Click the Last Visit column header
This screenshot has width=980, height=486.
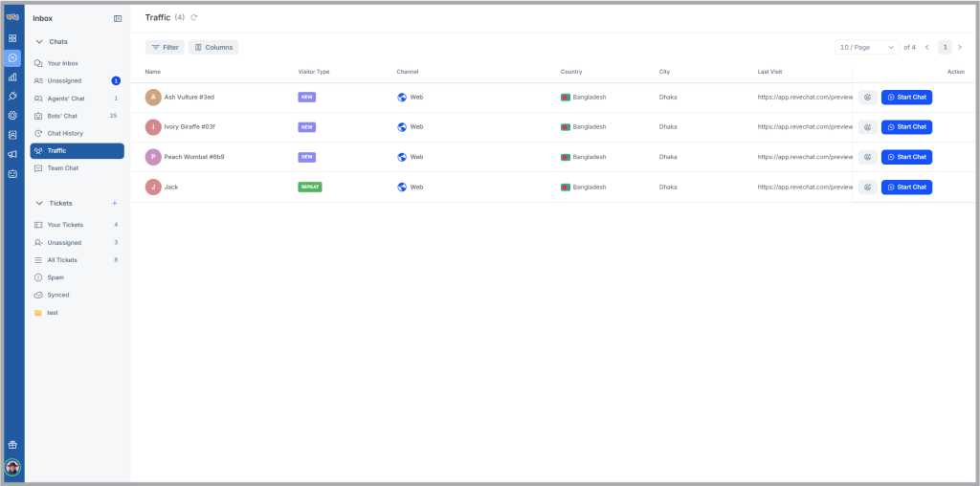(x=770, y=72)
